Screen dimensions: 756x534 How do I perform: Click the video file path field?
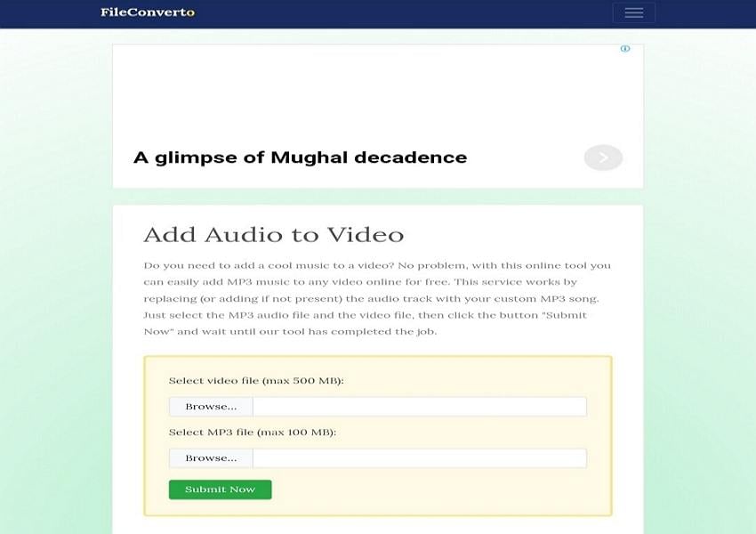click(x=420, y=407)
